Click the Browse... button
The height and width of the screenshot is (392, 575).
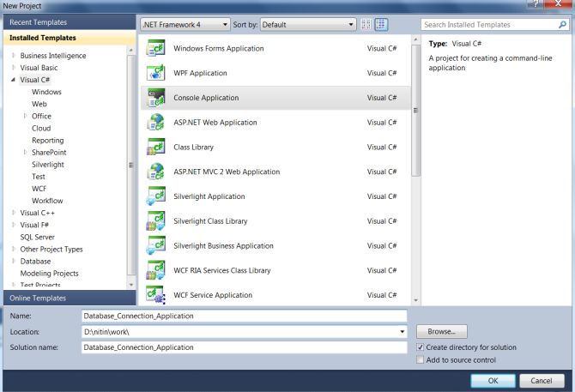[441, 332]
